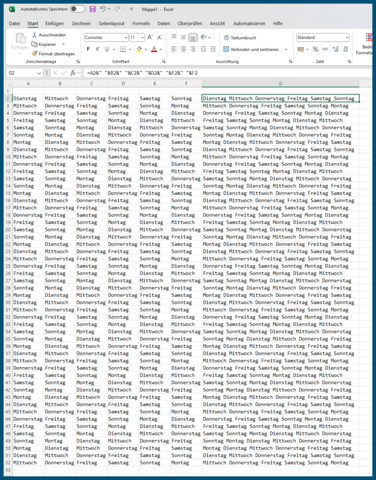Viewport: 376px width, 480px height.
Task: Select cell F3 containing Montag
Action: pyautogui.click(x=186, y=106)
